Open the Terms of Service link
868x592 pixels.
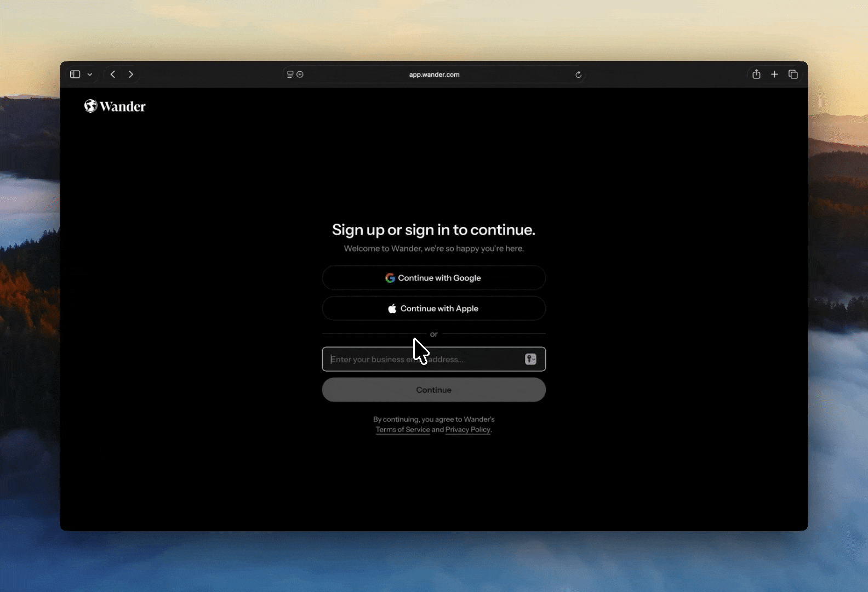tap(403, 430)
